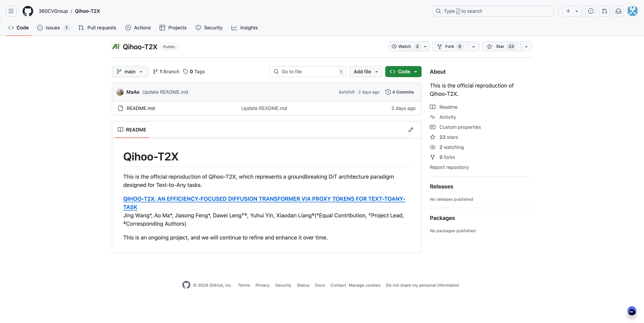Open commit hash 8a1d3df
The width and height of the screenshot is (644, 323).
[347, 92]
